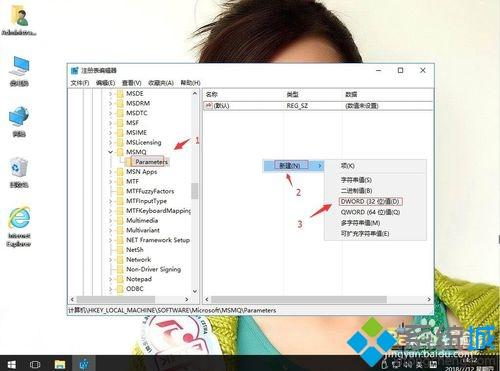
Task: Open the Windows Start menu
Action: pos(11,364)
